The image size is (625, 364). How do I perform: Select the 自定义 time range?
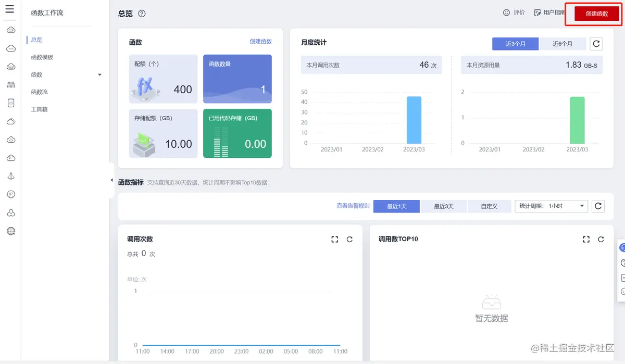click(x=489, y=206)
